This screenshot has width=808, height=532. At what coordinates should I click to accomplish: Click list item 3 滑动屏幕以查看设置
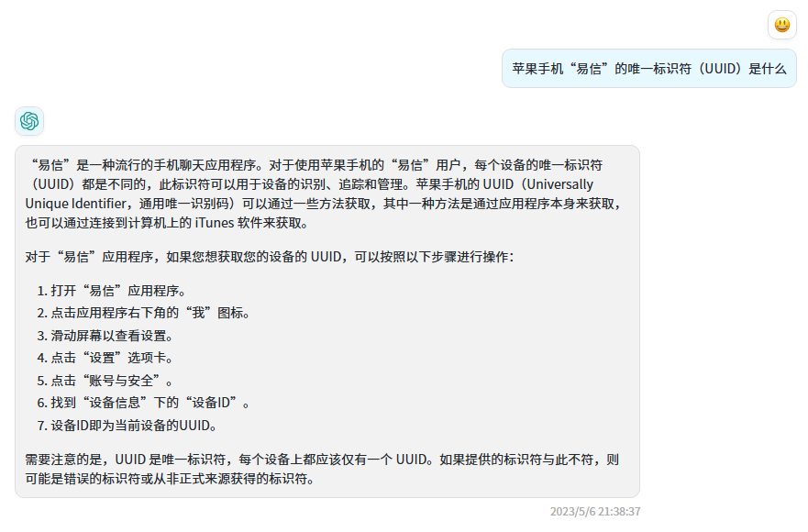105,336
